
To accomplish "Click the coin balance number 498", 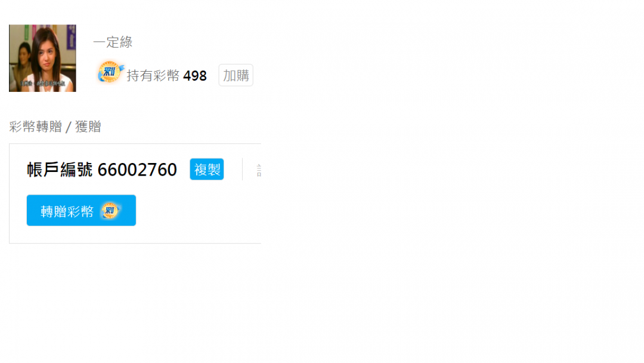I will click(194, 76).
